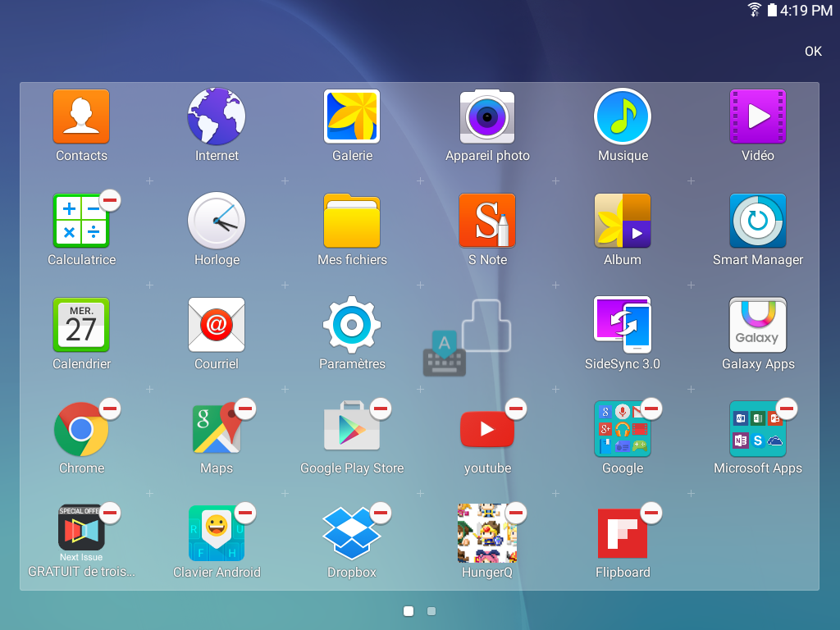This screenshot has width=840, height=630.
Task: Launch the Dropbox app
Action: coord(352,533)
